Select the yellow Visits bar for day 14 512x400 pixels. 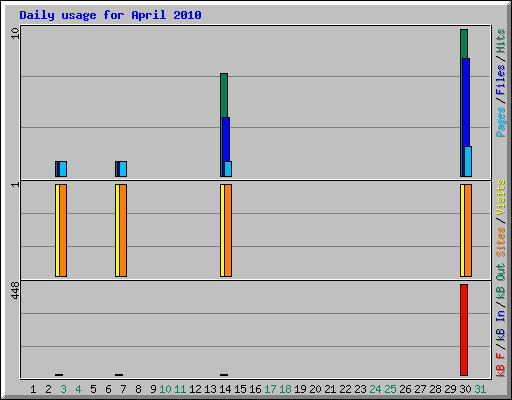pyautogui.click(x=222, y=230)
